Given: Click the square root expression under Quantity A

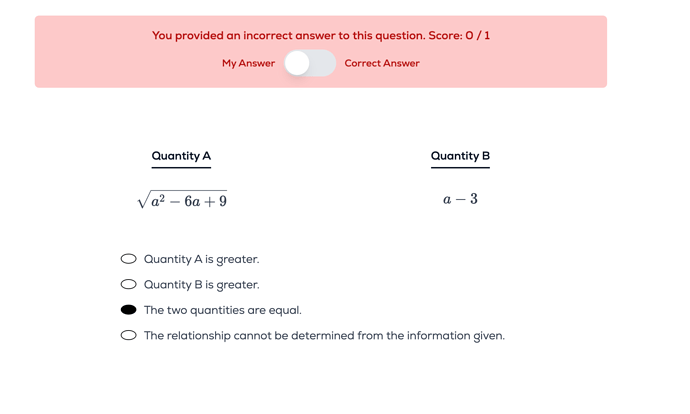Looking at the screenshot, I should pyautogui.click(x=182, y=200).
